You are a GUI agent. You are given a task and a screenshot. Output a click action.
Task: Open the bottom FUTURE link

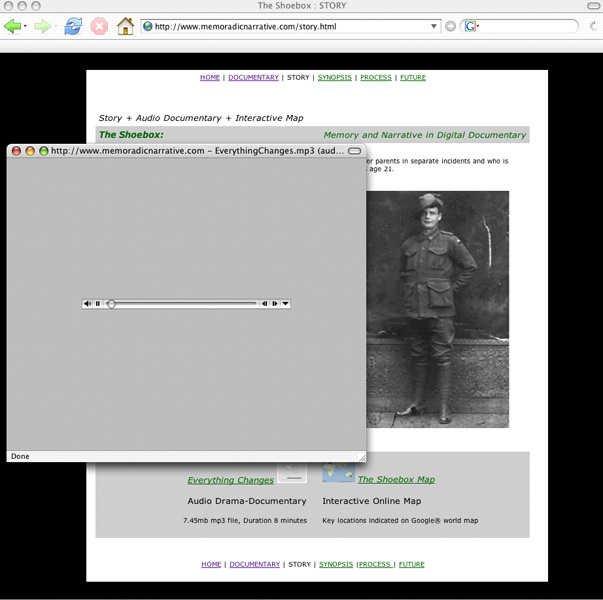click(411, 564)
